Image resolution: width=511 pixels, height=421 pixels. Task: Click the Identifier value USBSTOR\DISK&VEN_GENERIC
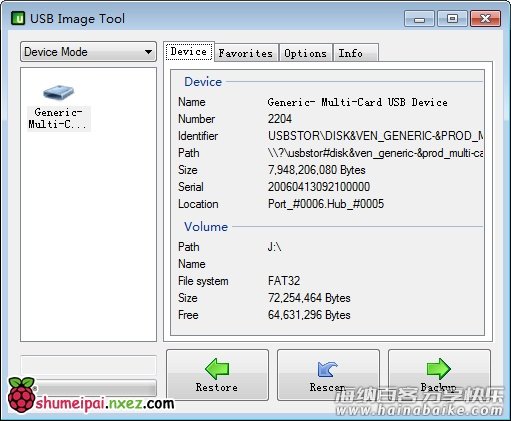pos(376,136)
